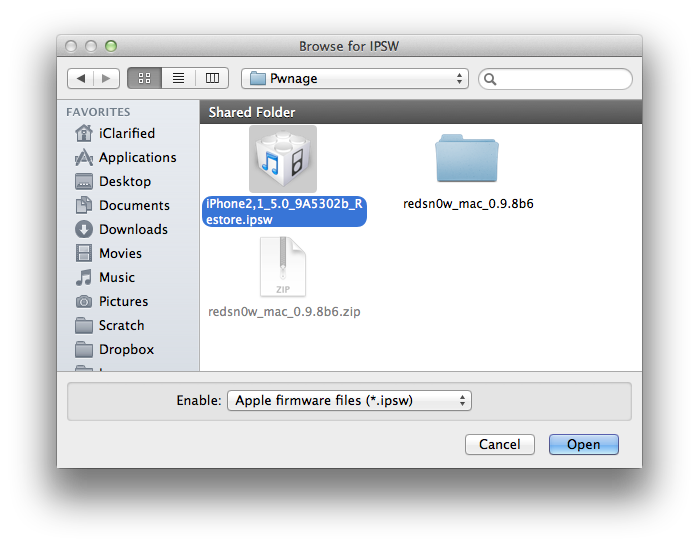Click the folder icon in Pwnage dropdown
Viewport: 699px width, 547px height.
258,78
